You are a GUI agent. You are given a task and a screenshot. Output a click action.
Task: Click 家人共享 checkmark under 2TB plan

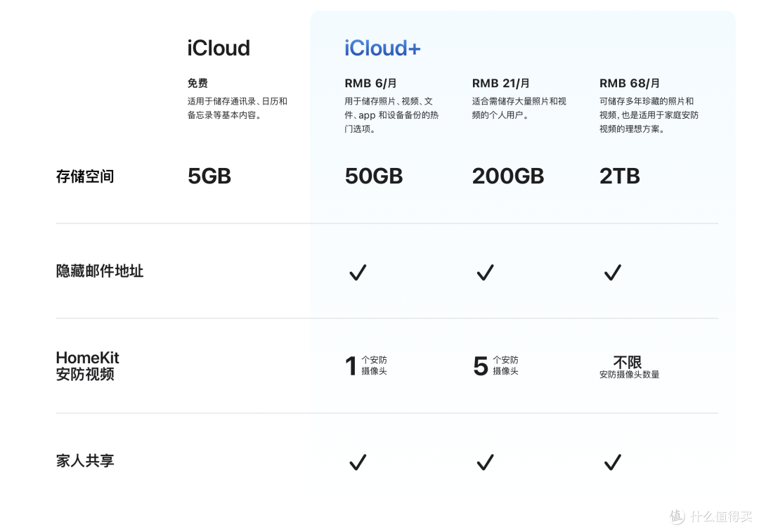tap(612, 462)
